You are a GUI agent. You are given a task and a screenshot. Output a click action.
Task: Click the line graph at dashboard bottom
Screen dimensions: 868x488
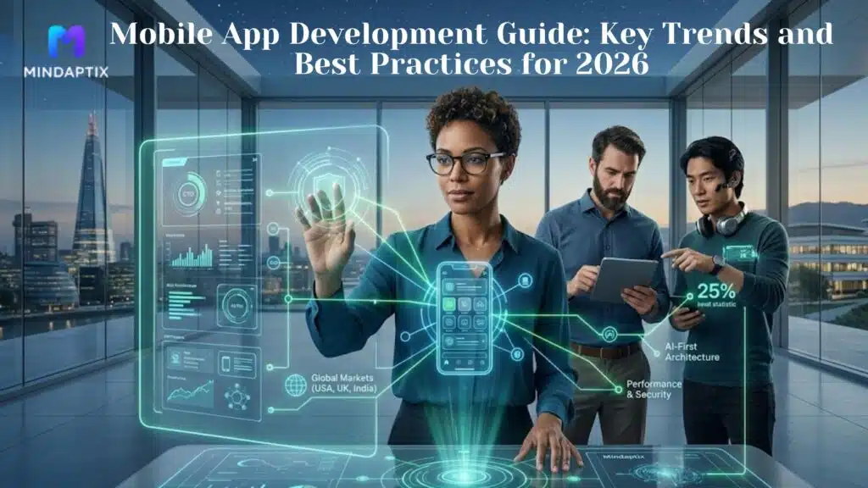pyautogui.click(x=191, y=391)
